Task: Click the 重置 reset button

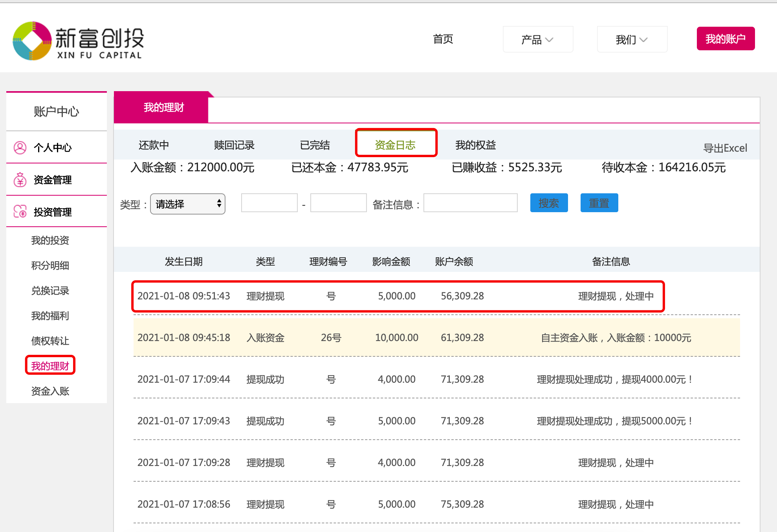Action: [599, 203]
